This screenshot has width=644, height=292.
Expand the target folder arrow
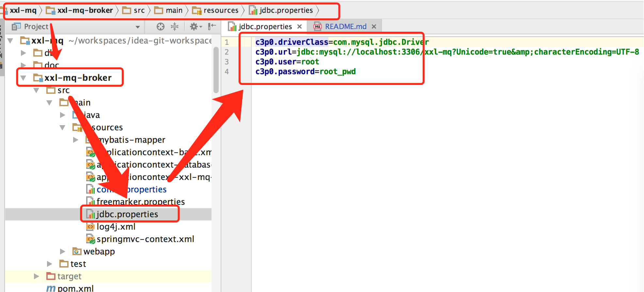[37, 276]
